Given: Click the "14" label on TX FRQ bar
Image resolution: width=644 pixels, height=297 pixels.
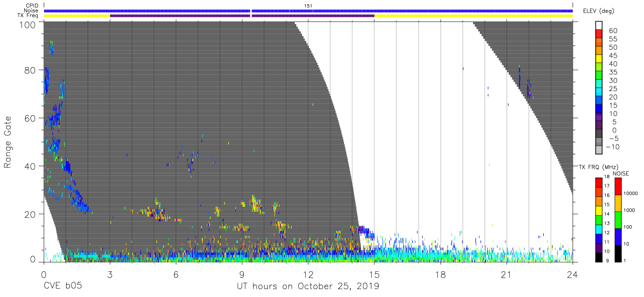Looking at the screenshot, I should [x=607, y=214].
